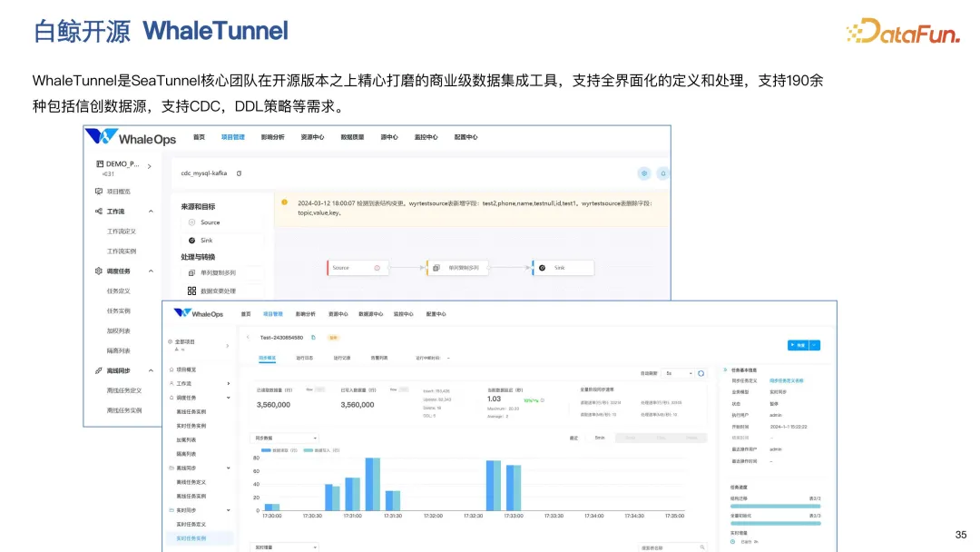Click back arrow beside Test-2430654580
Viewport: 980px width, 552px height.
[248, 338]
